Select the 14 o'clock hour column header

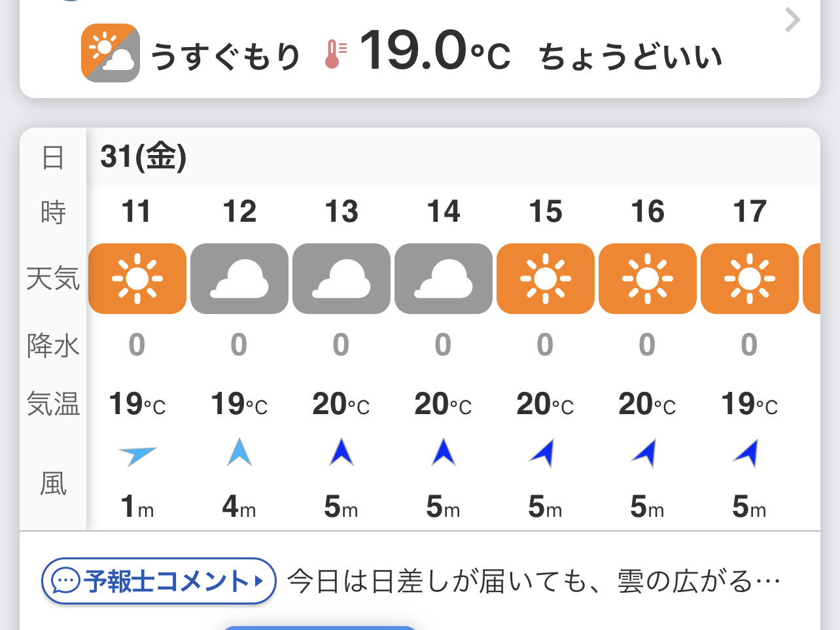444,212
